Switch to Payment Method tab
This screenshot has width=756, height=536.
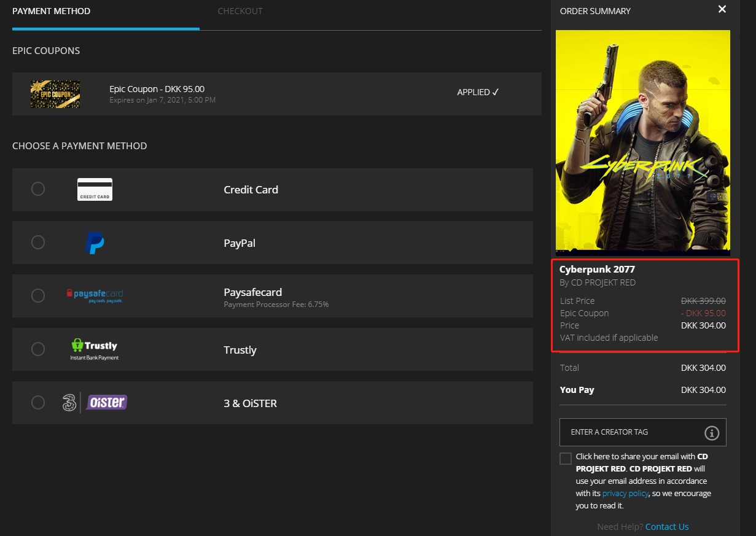coord(52,11)
